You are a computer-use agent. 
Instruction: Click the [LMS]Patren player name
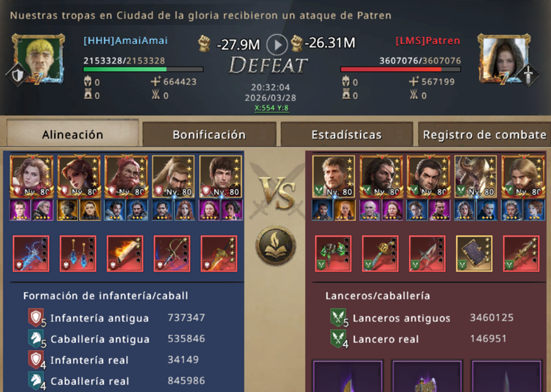[x=427, y=41]
